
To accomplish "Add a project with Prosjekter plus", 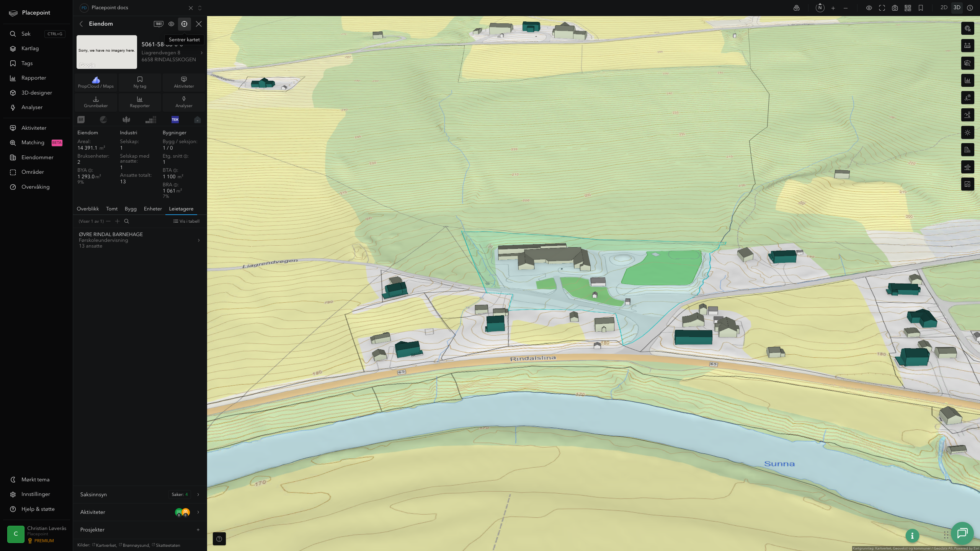I will tap(198, 530).
